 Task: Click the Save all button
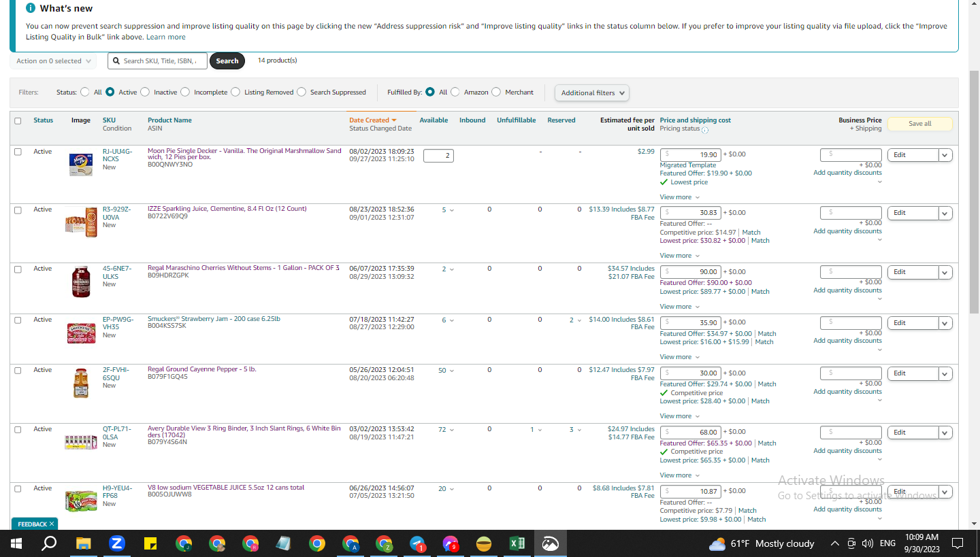(920, 124)
